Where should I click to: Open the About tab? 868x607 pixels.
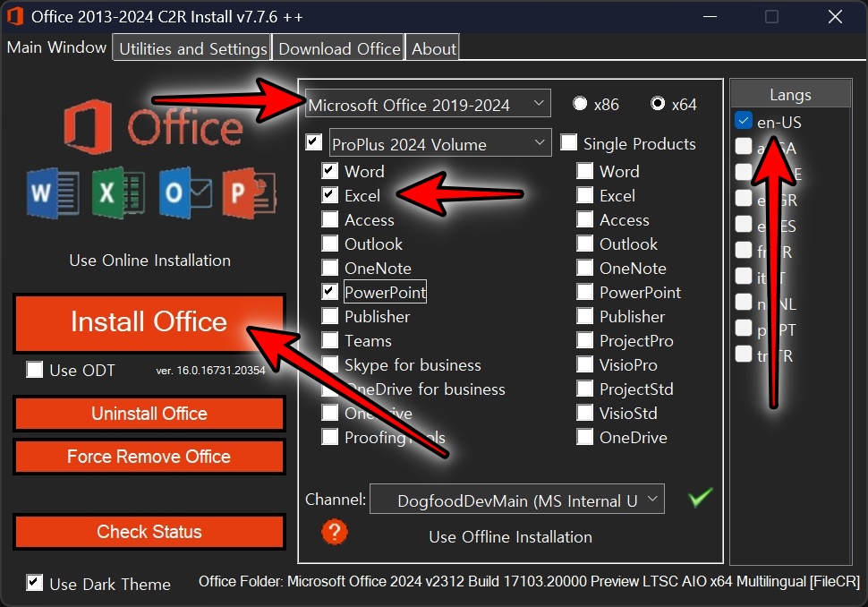click(433, 48)
